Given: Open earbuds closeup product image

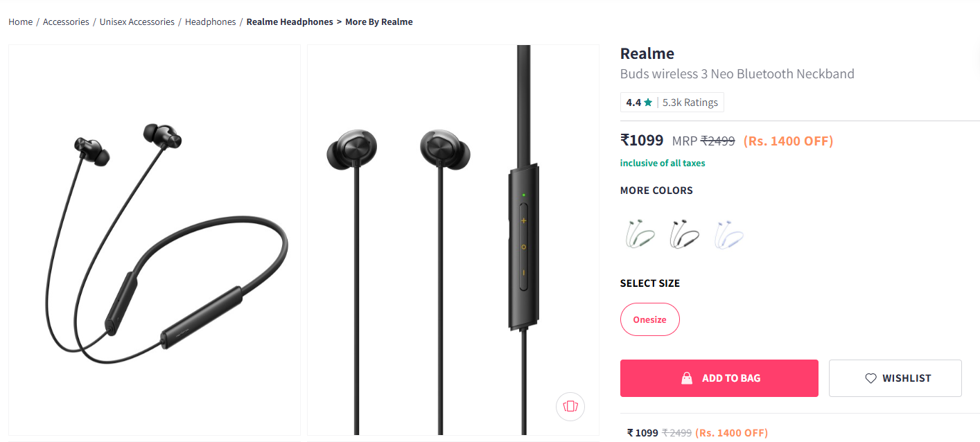Looking at the screenshot, I should (x=453, y=240).
